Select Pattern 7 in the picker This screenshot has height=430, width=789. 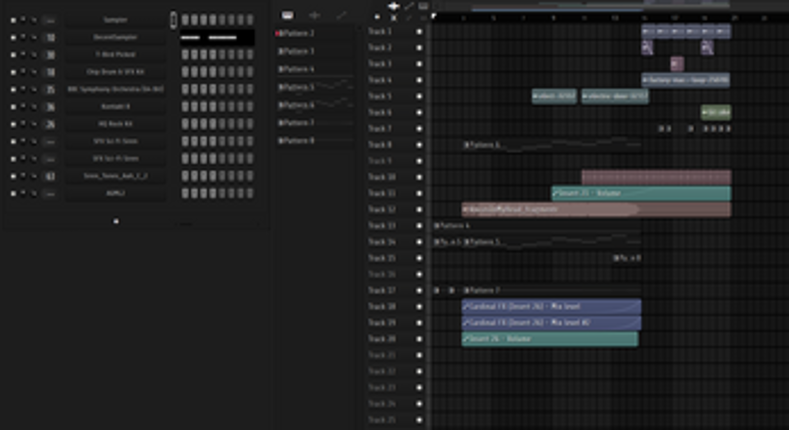(314, 123)
